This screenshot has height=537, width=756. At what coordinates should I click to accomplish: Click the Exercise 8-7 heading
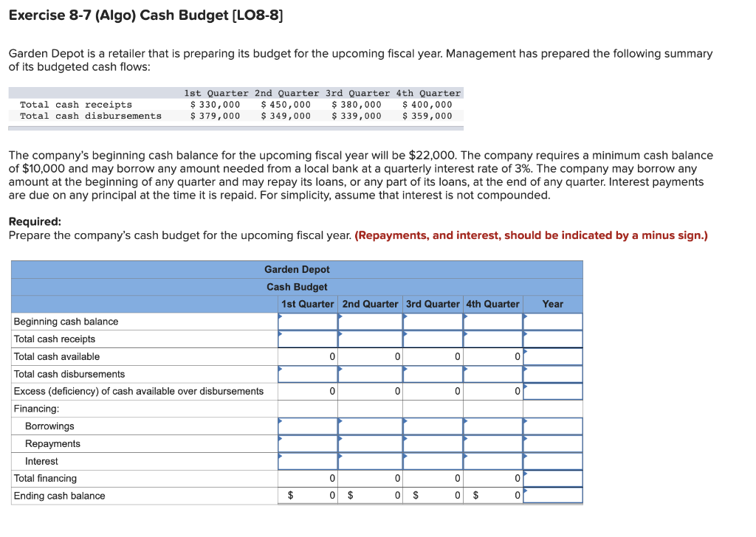coord(146,15)
